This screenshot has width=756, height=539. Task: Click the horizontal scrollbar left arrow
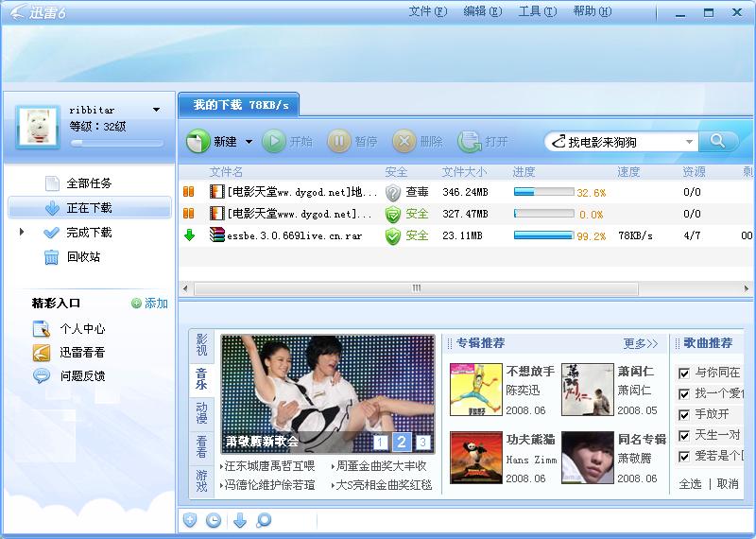click(x=185, y=288)
